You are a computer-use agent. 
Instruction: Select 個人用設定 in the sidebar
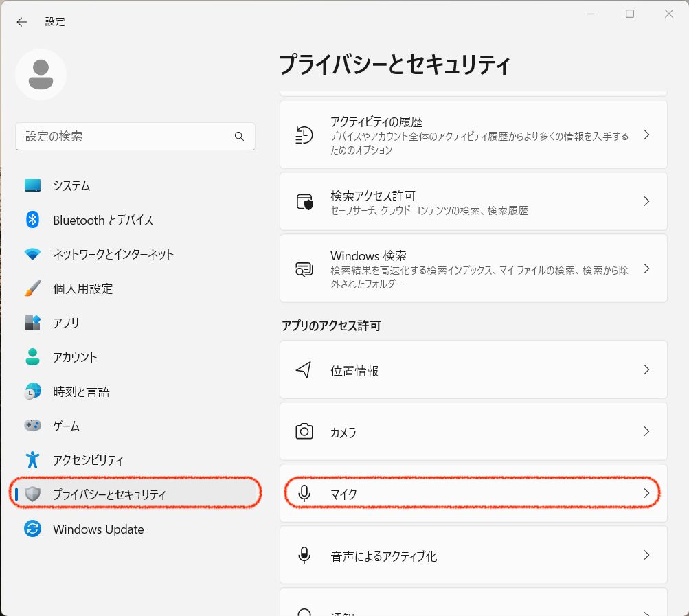[x=135, y=288]
